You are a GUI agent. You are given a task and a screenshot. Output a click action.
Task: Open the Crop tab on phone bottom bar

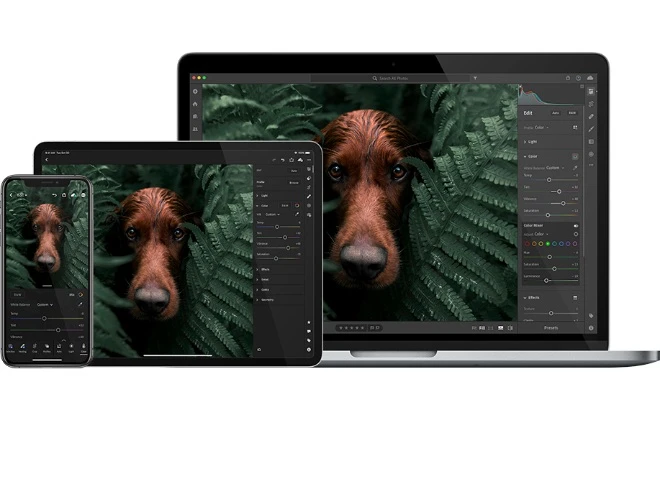35,348
